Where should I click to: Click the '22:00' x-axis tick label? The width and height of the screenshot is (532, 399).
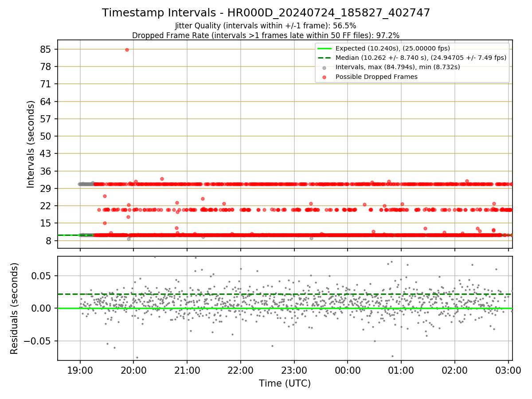tap(240, 370)
